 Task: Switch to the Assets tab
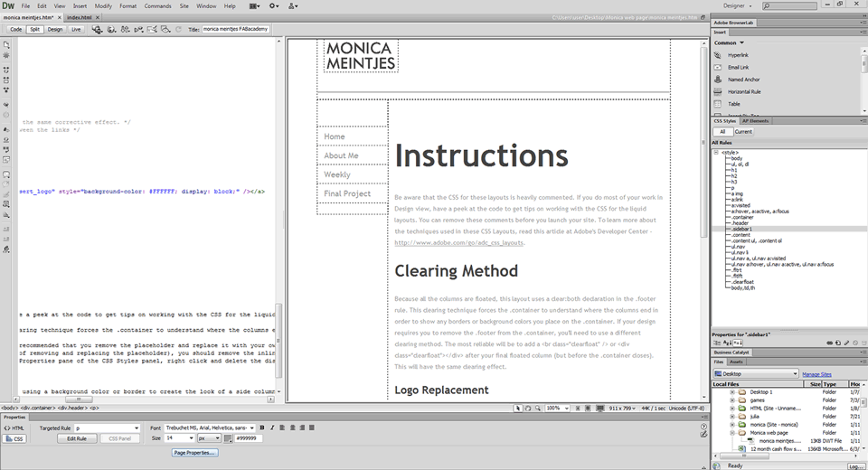click(x=736, y=362)
